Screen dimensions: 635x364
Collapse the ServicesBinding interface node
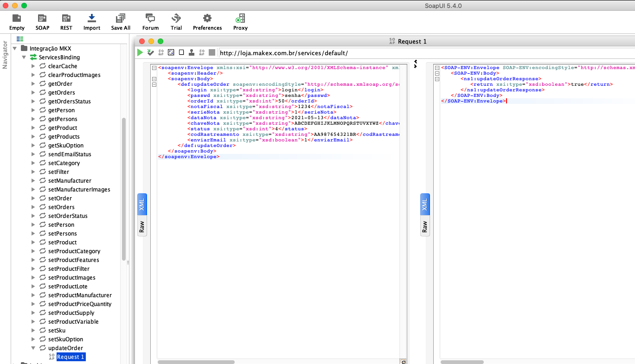point(24,57)
